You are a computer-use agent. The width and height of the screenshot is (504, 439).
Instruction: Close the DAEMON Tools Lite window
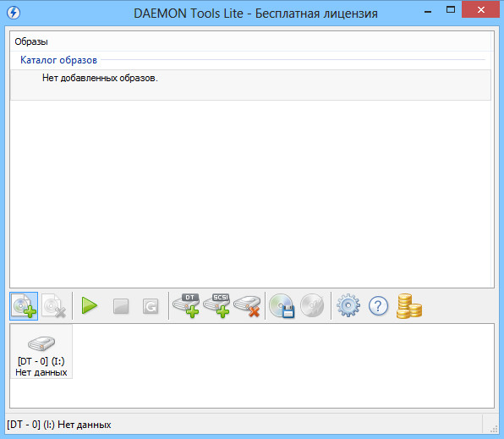tap(481, 9)
